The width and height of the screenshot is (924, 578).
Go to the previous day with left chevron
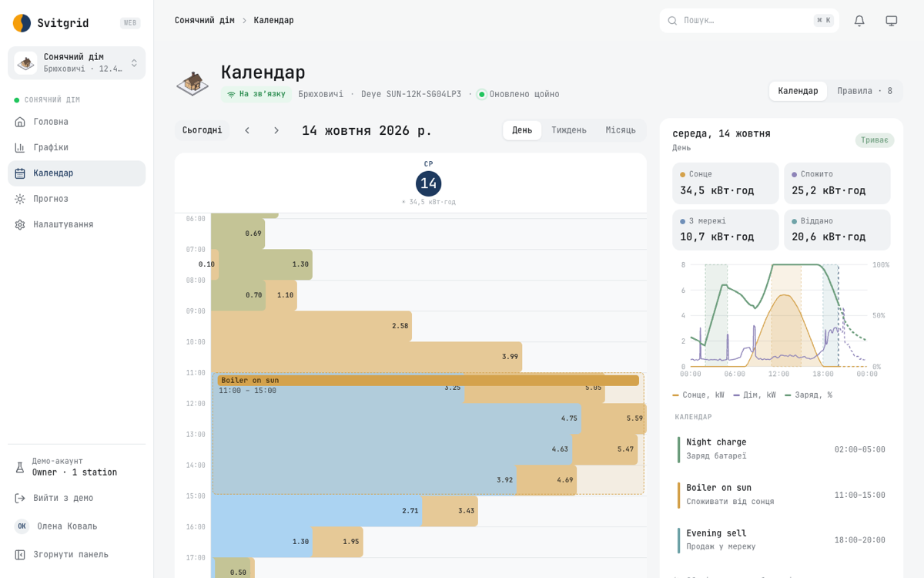(247, 130)
